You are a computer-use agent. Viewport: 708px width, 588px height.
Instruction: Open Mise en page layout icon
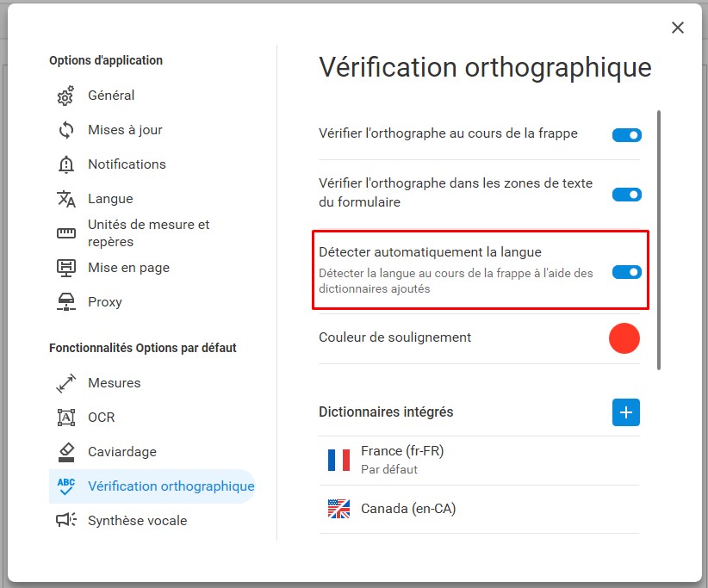[x=66, y=268]
